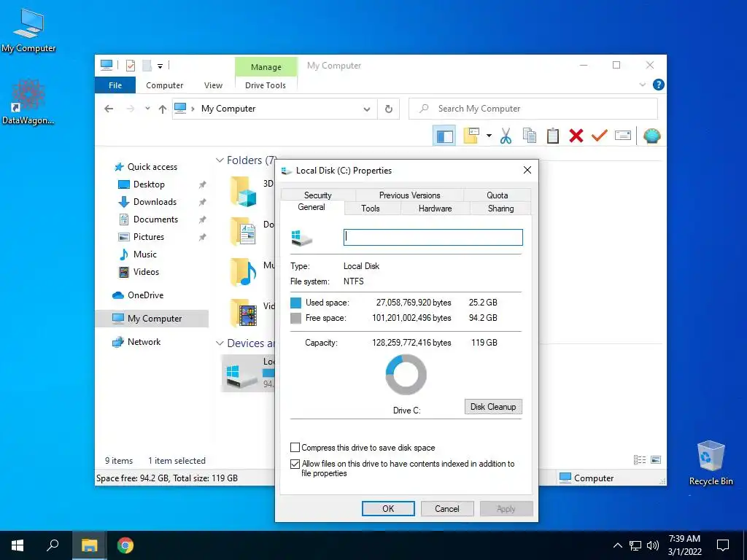Switch to the Tools tab
747x560 pixels.
[x=370, y=208]
